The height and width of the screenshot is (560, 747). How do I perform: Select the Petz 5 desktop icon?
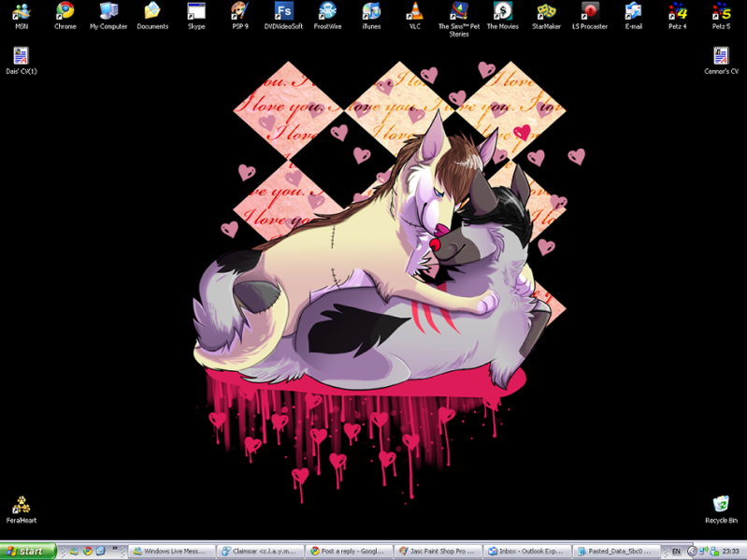(x=721, y=15)
